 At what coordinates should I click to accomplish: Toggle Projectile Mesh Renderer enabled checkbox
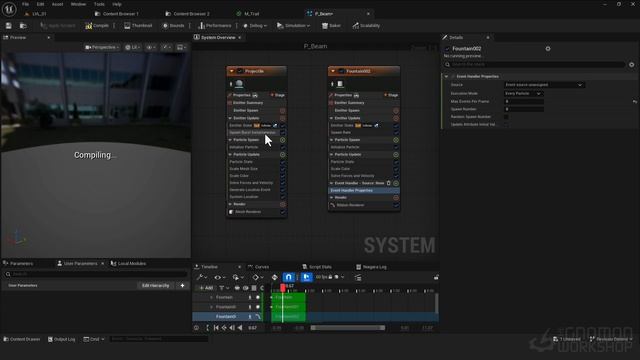tap(282, 212)
